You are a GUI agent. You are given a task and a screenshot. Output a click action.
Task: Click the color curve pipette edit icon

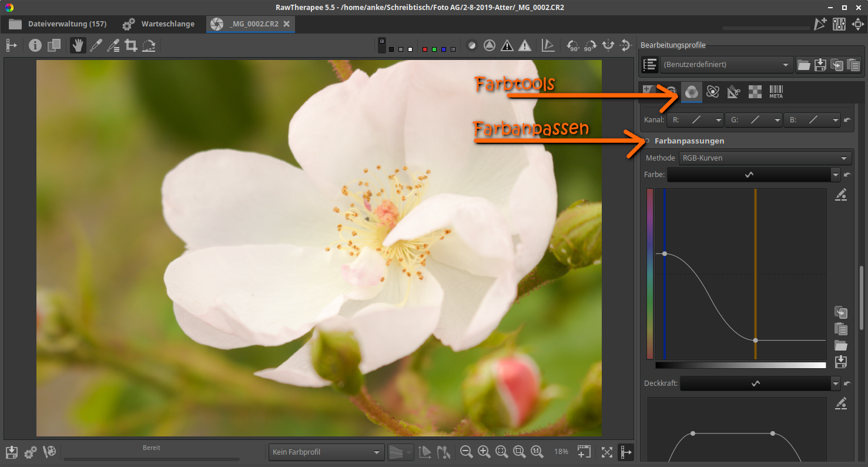click(x=841, y=195)
